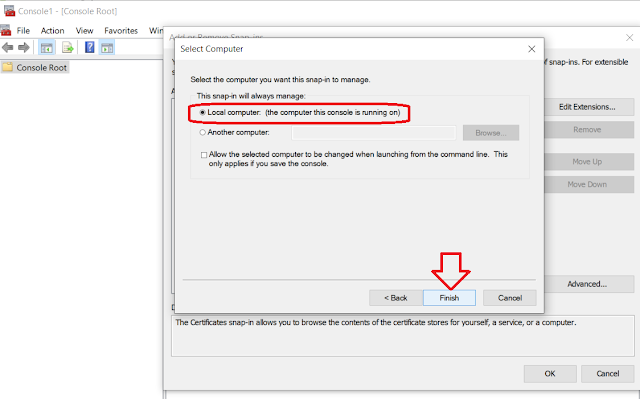
Task: Open the Favorites menu
Action: pyautogui.click(x=121, y=31)
